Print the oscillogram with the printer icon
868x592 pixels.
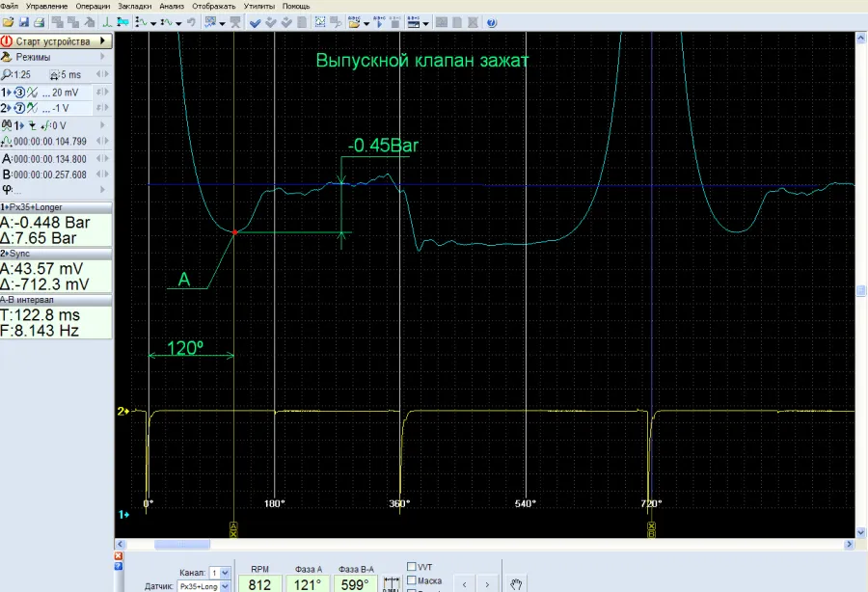(x=40, y=23)
